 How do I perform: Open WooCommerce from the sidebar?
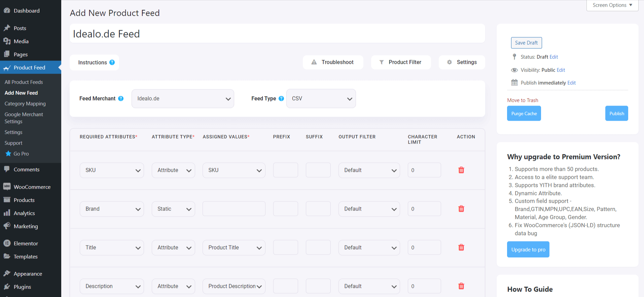32,187
